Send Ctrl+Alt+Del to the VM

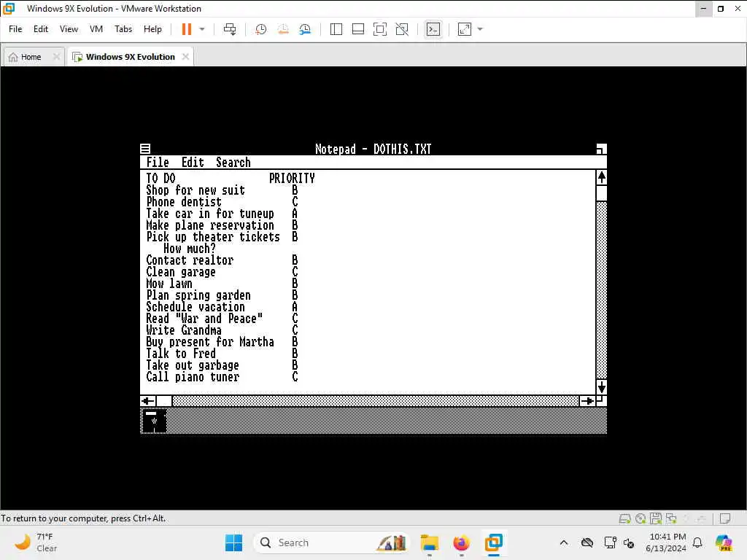(x=230, y=29)
